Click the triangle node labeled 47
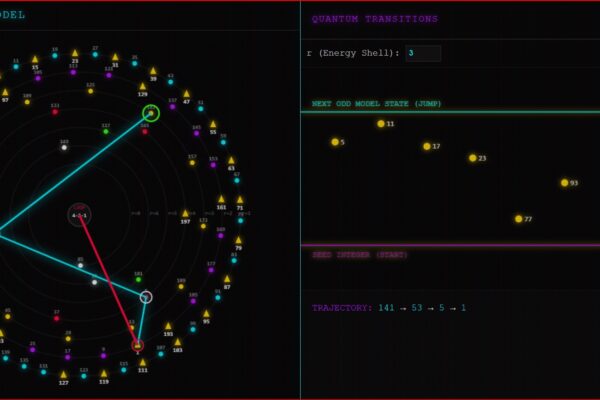Screen dimensions: 600x400 point(186,94)
